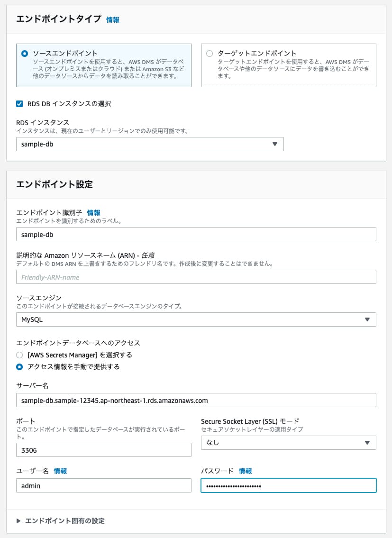Click 情報 link next to ユーザー名
392x538 pixels.
[x=60, y=471]
